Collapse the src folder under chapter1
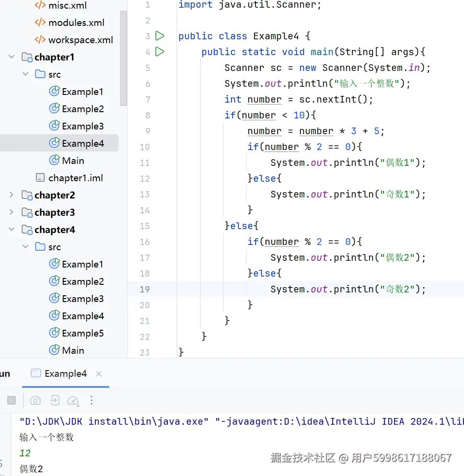Screen dimensions: 464x476 (25, 74)
